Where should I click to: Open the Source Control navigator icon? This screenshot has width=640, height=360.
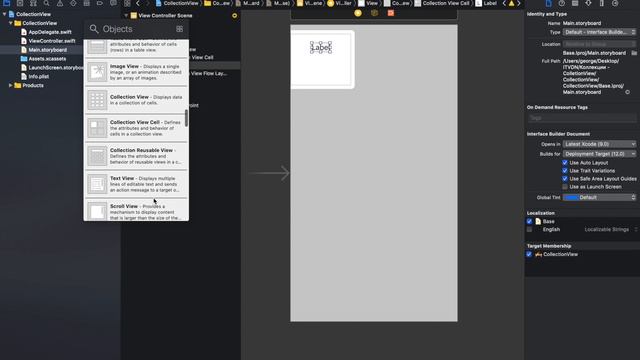coord(20,3)
